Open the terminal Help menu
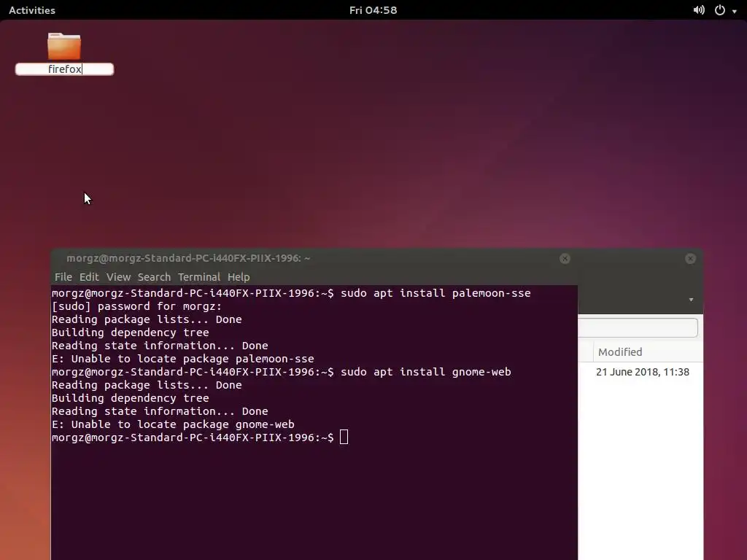 click(239, 276)
